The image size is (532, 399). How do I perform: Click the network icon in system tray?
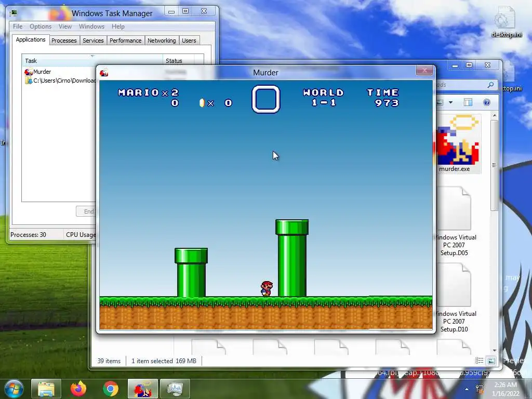click(480, 389)
